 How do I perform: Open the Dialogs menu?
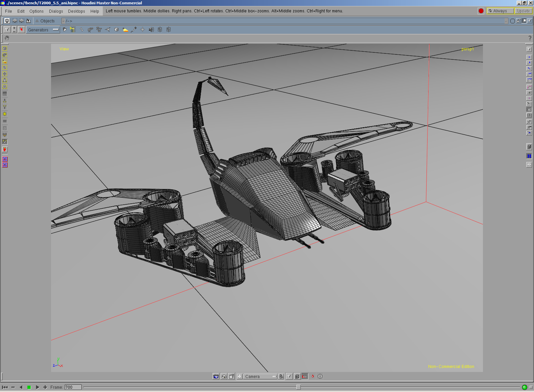56,11
